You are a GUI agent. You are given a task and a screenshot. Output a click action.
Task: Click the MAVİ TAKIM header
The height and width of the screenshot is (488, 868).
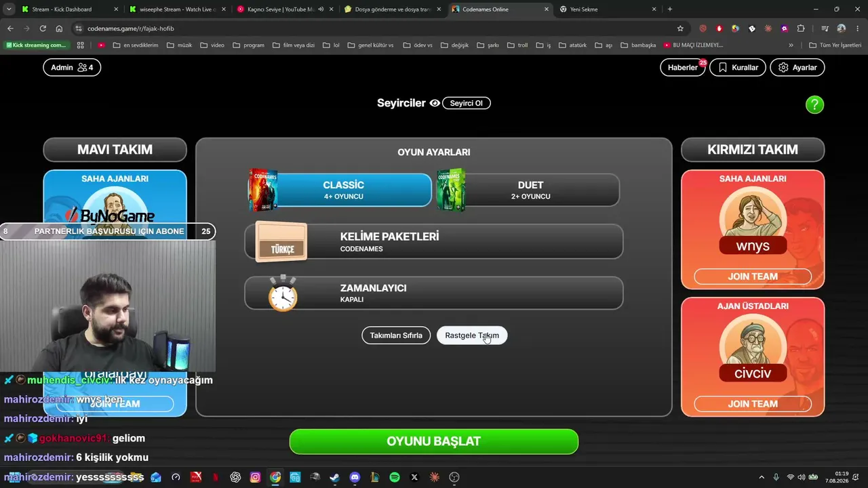click(x=115, y=150)
